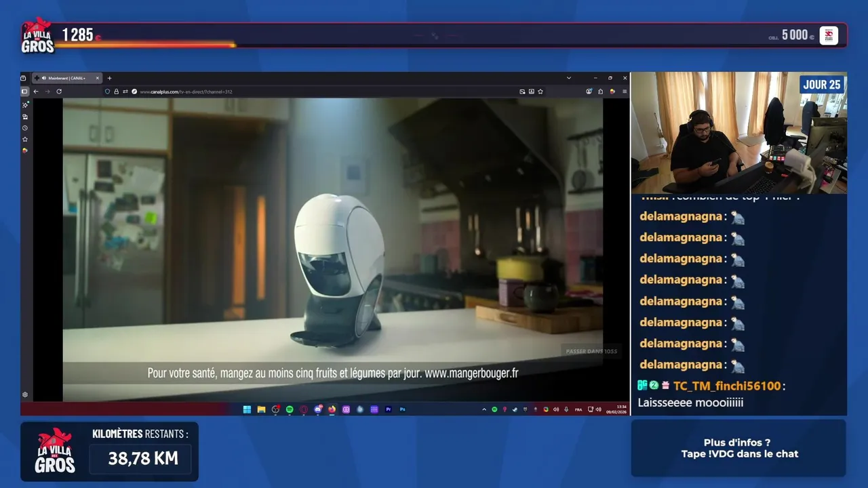
Task: Mute the CANAL+ tab audio speaker icon
Action: (43, 78)
